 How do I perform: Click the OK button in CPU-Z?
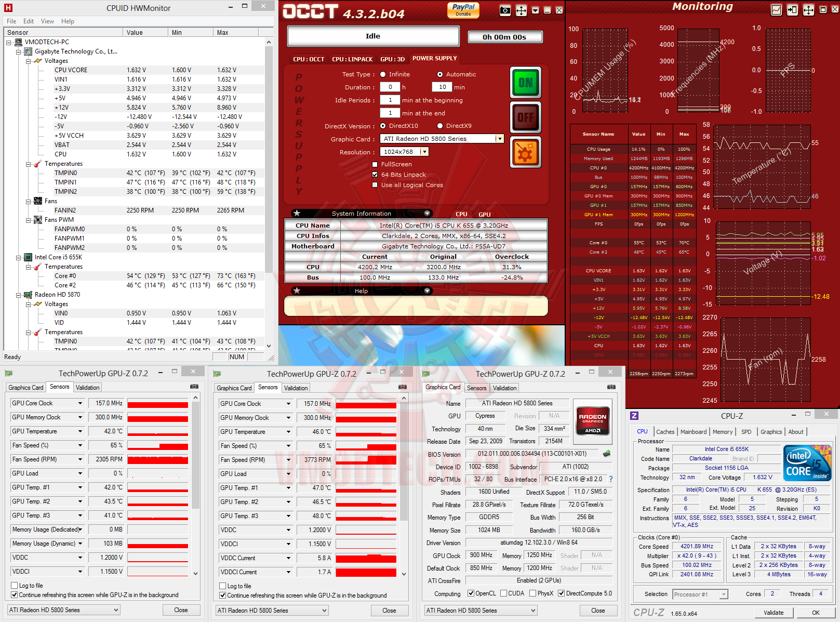pos(816,613)
